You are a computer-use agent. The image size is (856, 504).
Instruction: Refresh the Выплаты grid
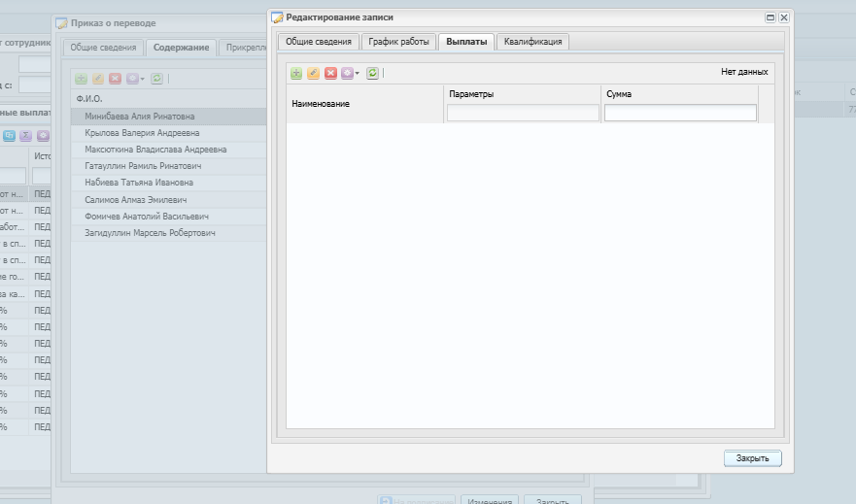(372, 73)
